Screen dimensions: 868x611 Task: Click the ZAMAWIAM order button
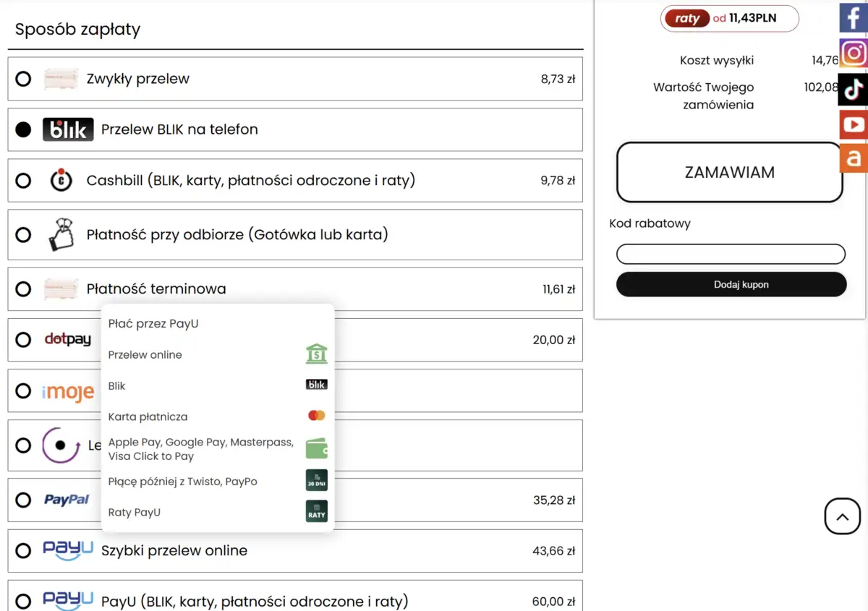pyautogui.click(x=730, y=172)
